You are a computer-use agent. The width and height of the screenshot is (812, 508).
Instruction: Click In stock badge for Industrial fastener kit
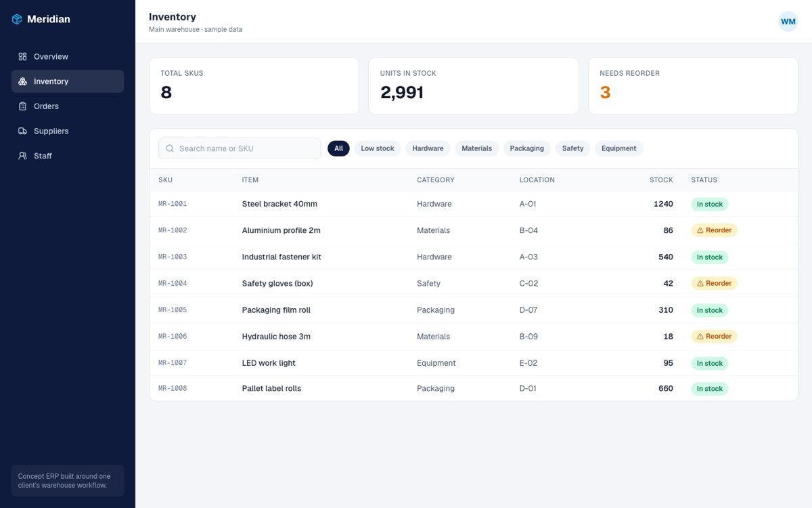pos(710,257)
